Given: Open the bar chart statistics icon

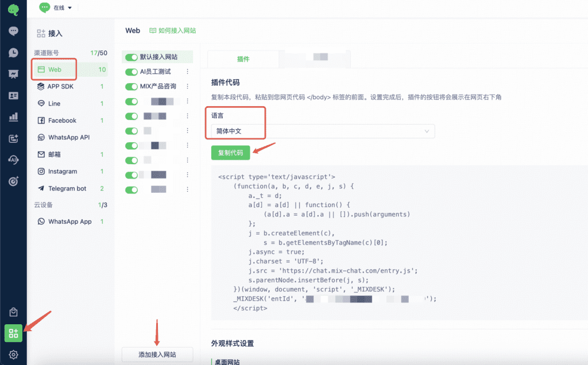Looking at the screenshot, I should [13, 117].
